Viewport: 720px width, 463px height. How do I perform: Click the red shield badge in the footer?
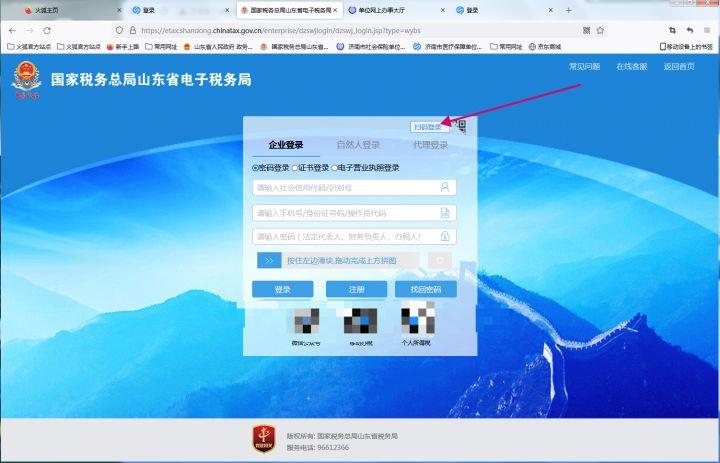[x=264, y=439]
